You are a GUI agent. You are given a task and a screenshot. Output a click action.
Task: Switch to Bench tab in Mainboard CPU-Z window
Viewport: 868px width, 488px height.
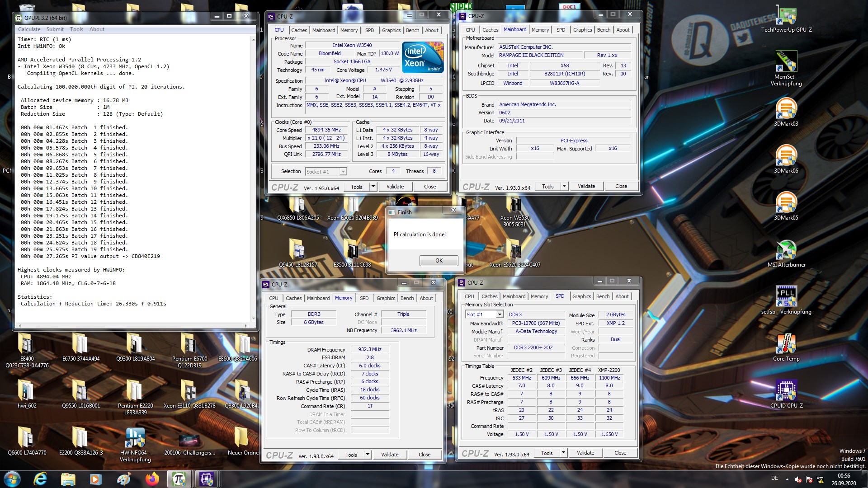pyautogui.click(x=604, y=30)
